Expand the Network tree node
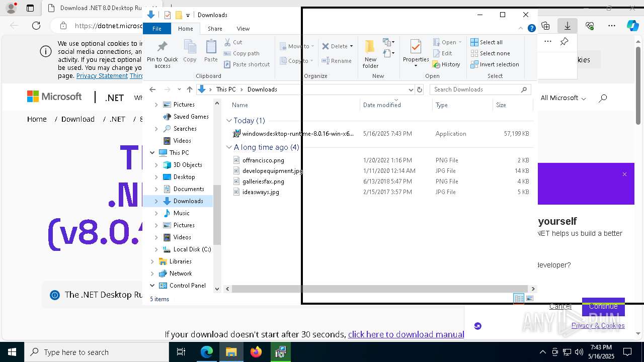 pos(152,274)
